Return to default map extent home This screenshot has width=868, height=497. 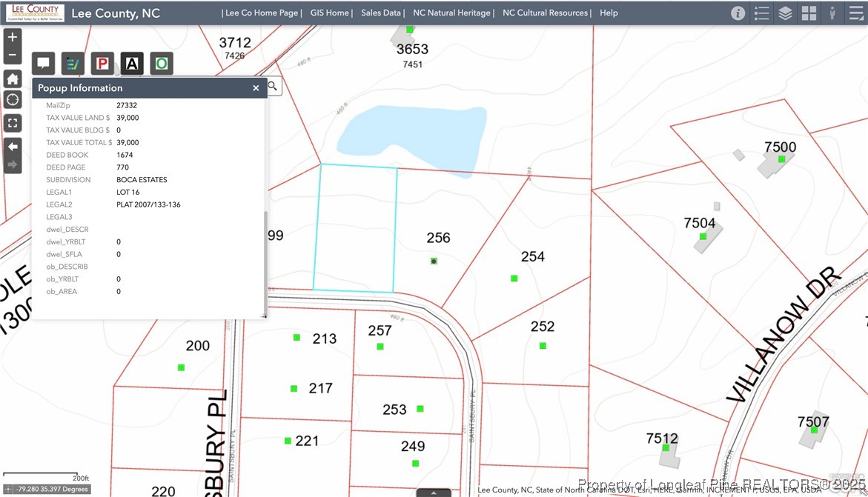click(x=13, y=79)
